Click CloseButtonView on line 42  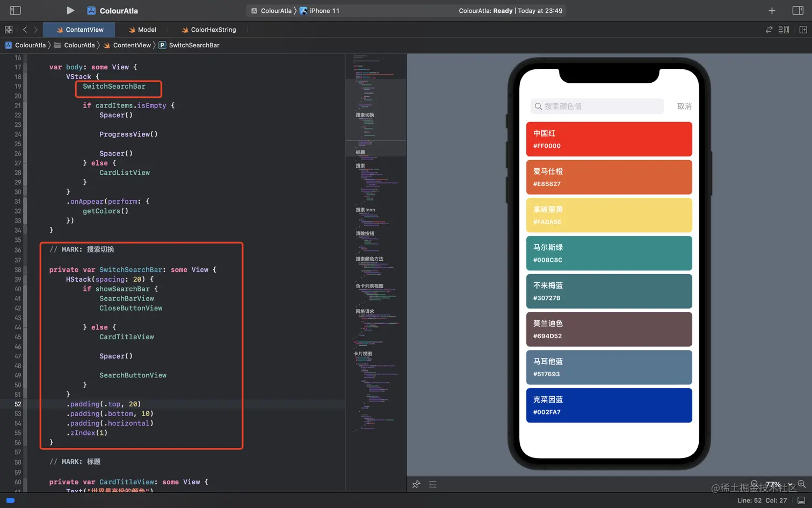pyautogui.click(x=131, y=308)
